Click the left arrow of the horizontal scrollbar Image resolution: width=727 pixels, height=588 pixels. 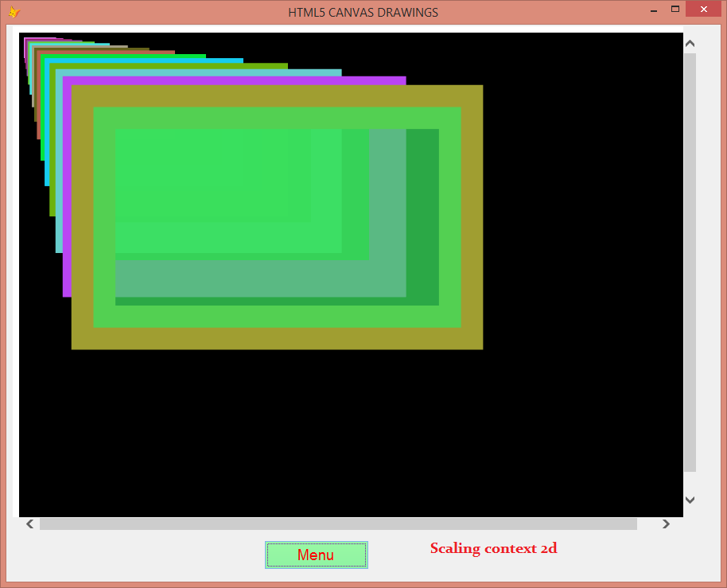coord(29,524)
